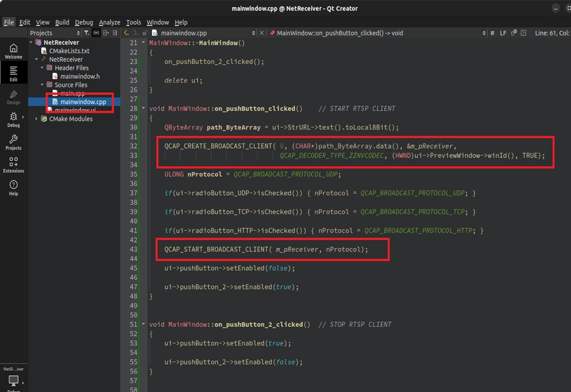Go forward in navigation history
Screen dimensions: 571x392
(135, 33)
